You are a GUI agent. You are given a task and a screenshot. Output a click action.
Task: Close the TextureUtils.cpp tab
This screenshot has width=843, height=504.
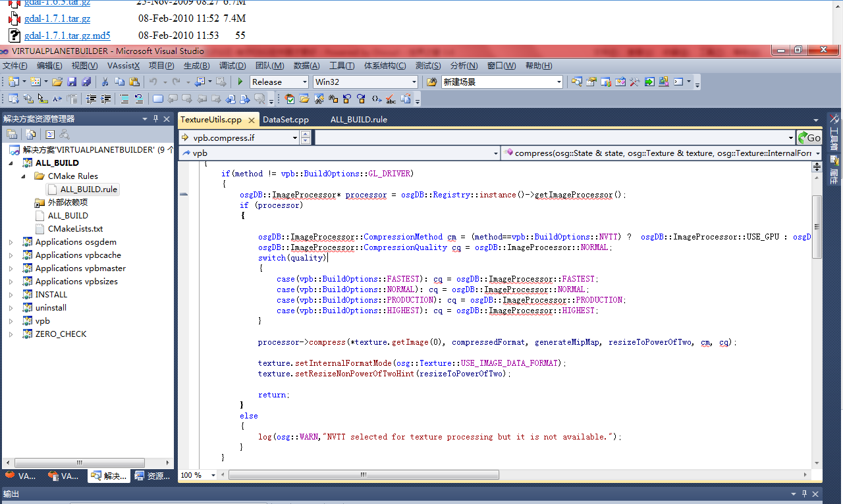click(x=252, y=120)
